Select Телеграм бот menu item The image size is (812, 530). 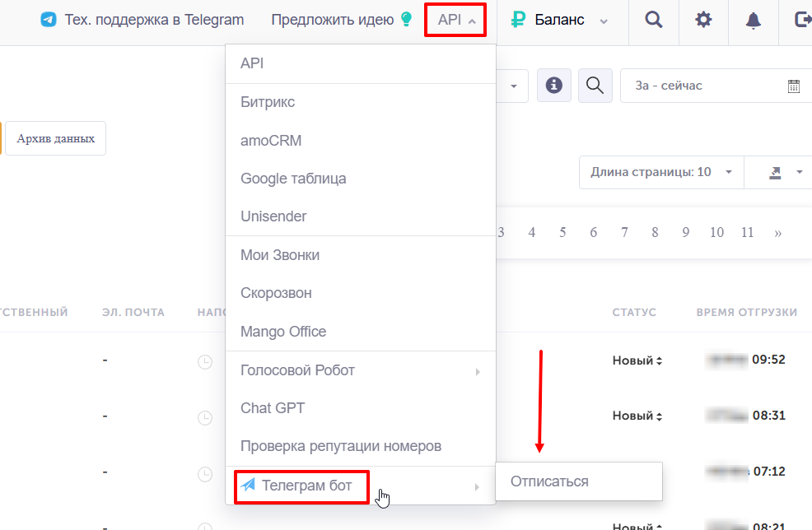coord(361,486)
